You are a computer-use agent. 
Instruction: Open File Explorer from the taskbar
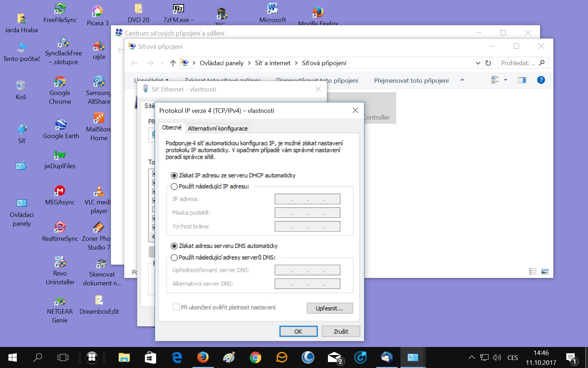click(124, 357)
